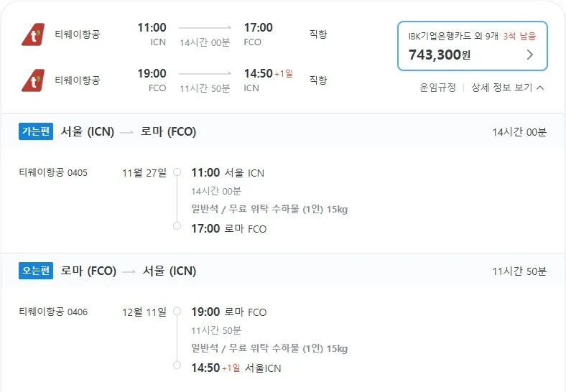Click the arrow above 14시간 00분 in the summary row
The width and height of the screenshot is (566, 392).
[x=205, y=27]
